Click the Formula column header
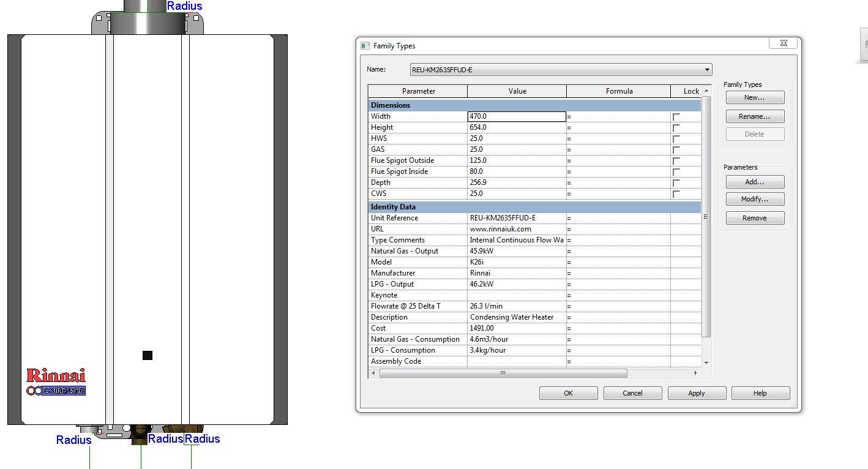This screenshot has width=868, height=469. [619, 91]
